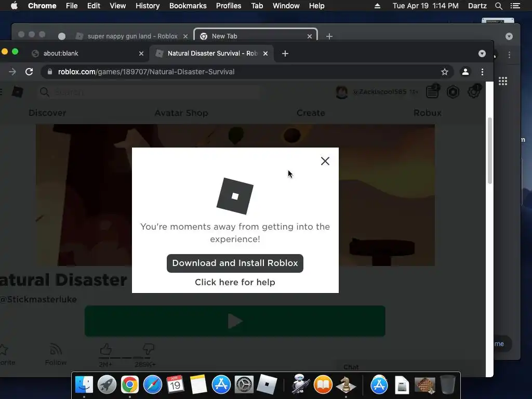Close the about:blank tab
Viewport: 532px width, 399px height.
point(141,54)
